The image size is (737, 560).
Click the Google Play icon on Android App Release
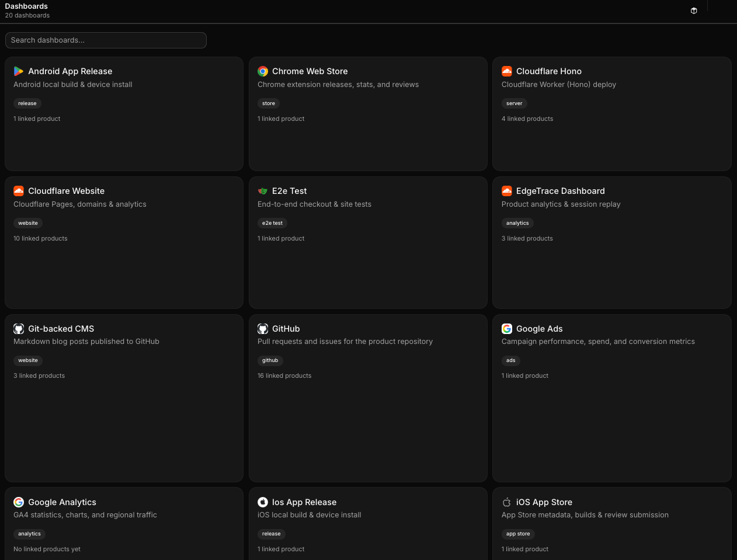tap(19, 71)
